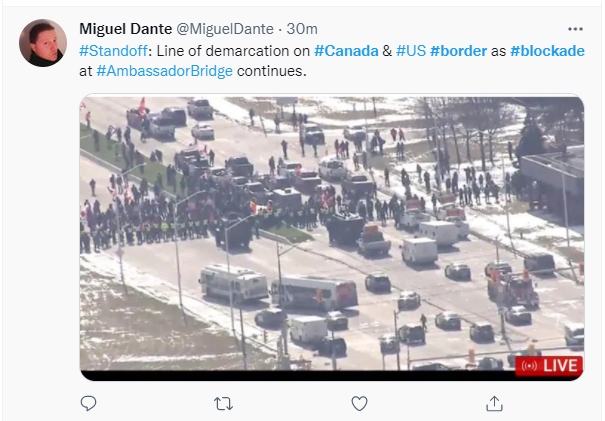The height and width of the screenshot is (421, 605).
Task: Open Miguel Dante's profile picture
Action: point(43,43)
